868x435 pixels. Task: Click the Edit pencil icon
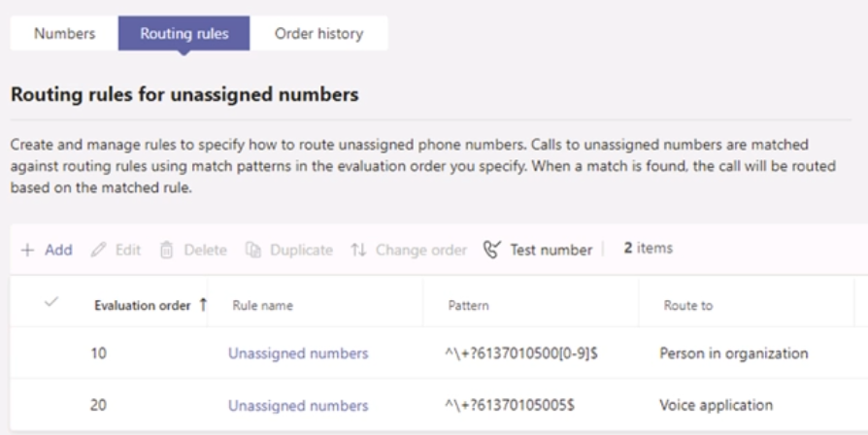(x=98, y=250)
